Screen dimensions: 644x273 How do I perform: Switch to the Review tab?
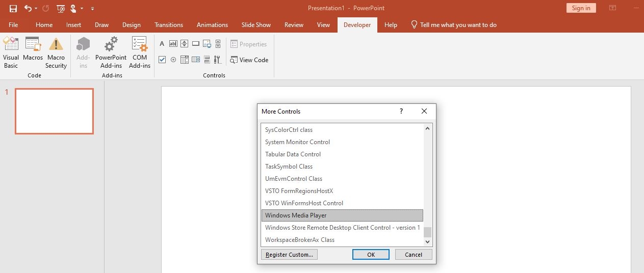[x=294, y=24]
